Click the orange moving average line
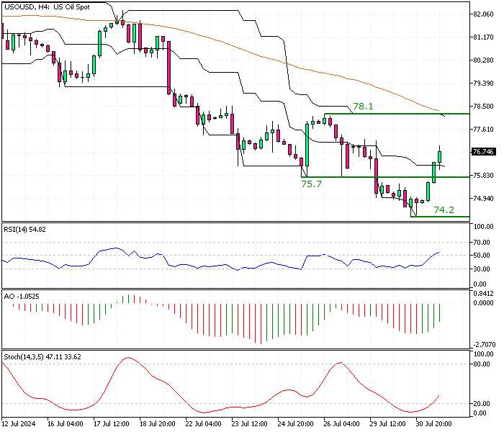 click(225, 43)
